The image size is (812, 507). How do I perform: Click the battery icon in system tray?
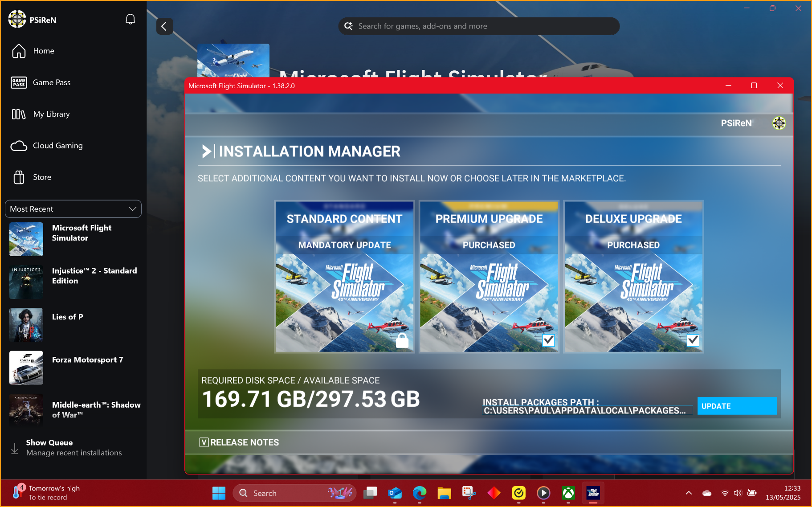[752, 493]
